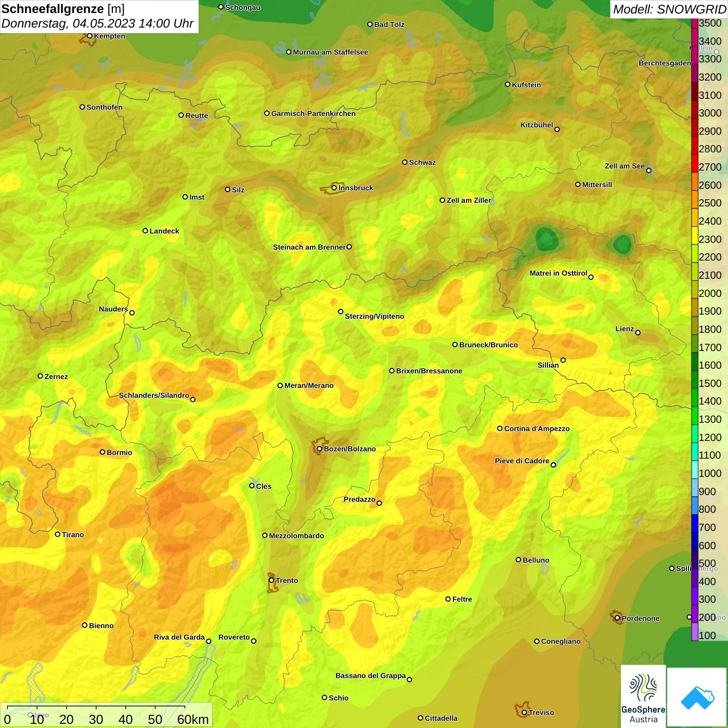Select the Cortina d'Ampezzo label

point(537,428)
